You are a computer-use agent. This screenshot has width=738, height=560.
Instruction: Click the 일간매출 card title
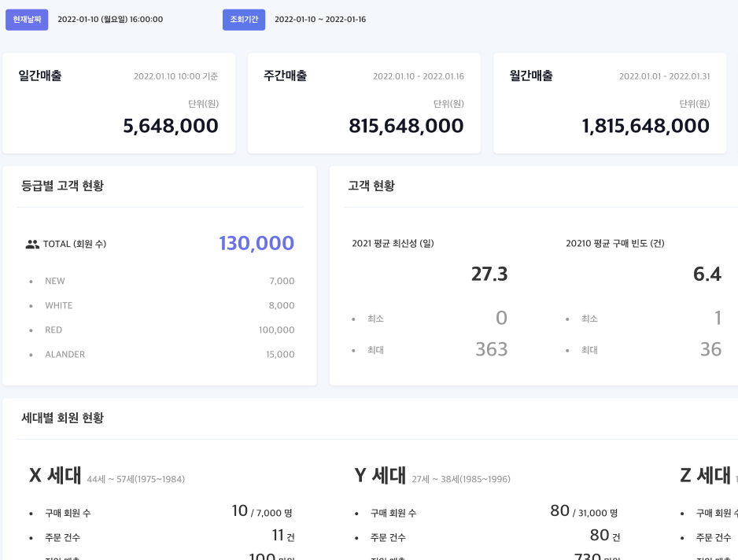40,76
